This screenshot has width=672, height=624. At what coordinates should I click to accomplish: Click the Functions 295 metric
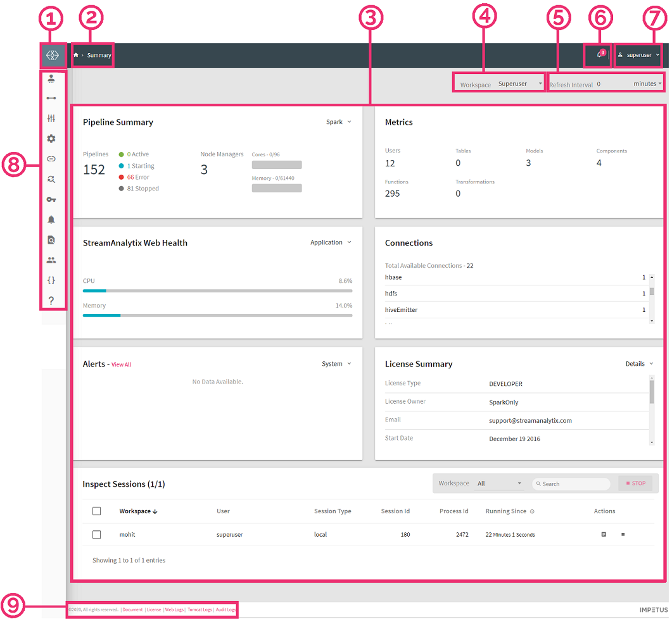[x=396, y=189]
